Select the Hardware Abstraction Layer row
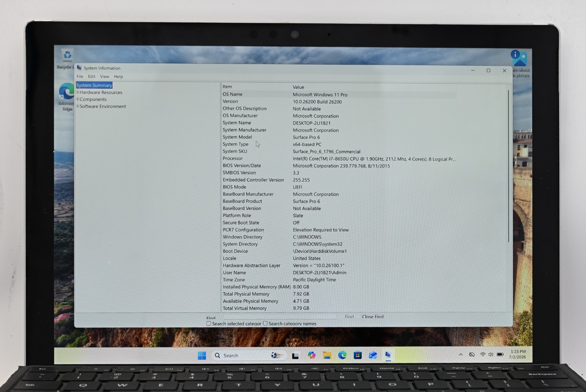The height and width of the screenshot is (392, 586). (339, 266)
